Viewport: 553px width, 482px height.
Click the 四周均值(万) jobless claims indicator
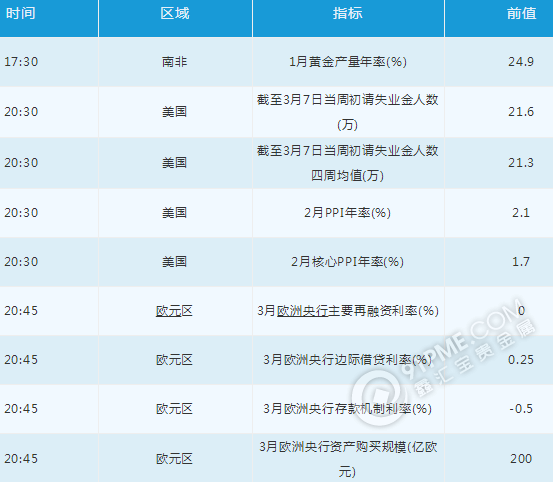[348, 163]
